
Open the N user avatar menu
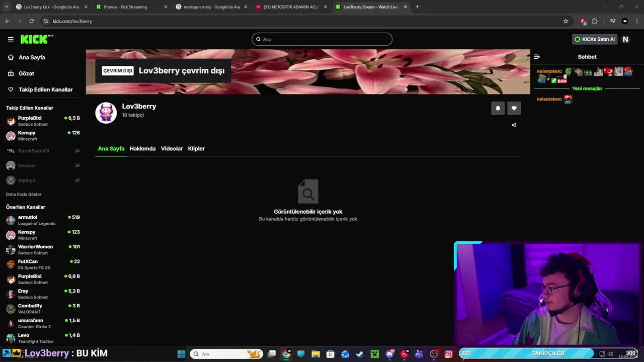(625, 39)
